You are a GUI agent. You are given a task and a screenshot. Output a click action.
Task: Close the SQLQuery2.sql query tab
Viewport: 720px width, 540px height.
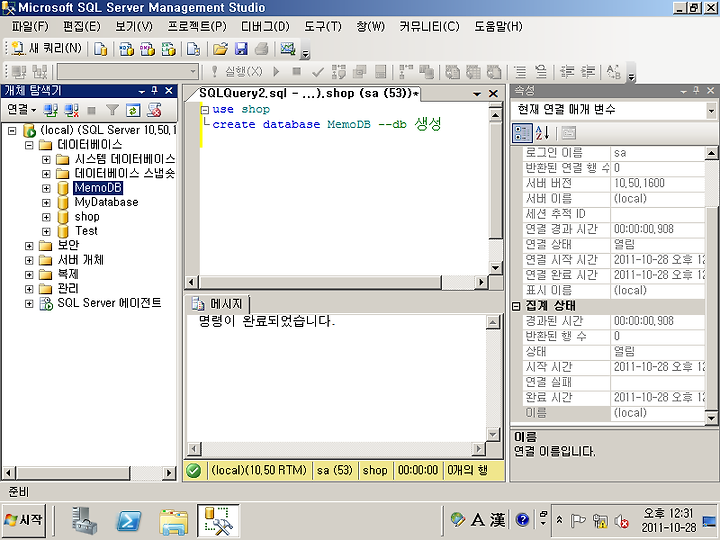493,94
